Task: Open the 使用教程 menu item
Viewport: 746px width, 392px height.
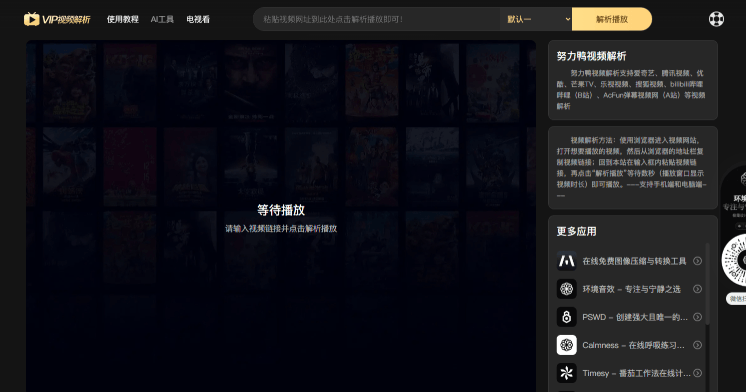Action: coord(122,20)
